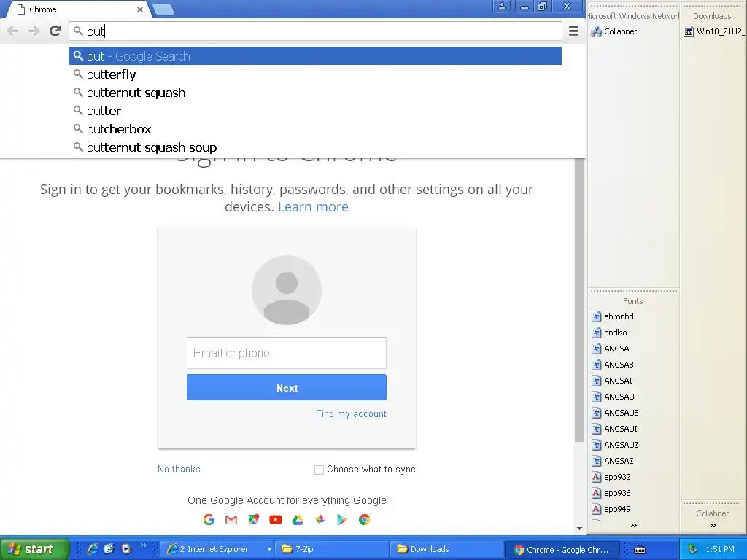747x560 pixels.
Task: Open the ANGSAI font file
Action: coord(612,381)
